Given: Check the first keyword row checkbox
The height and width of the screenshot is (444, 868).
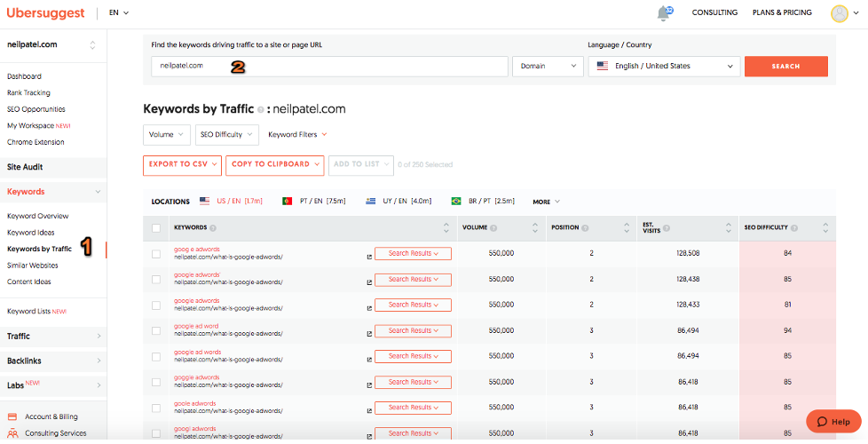Looking at the screenshot, I should coord(156,254).
